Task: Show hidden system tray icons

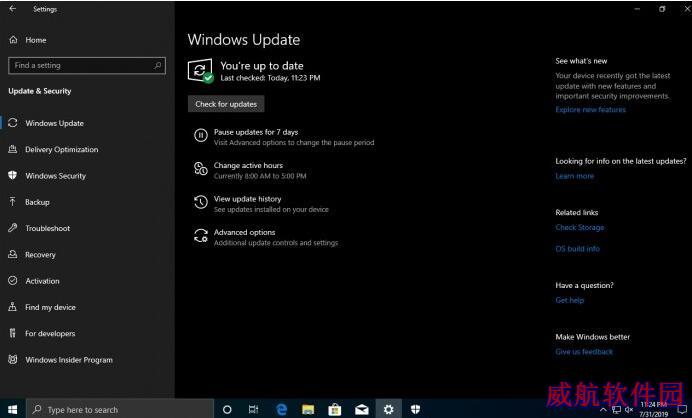Action: [603, 410]
